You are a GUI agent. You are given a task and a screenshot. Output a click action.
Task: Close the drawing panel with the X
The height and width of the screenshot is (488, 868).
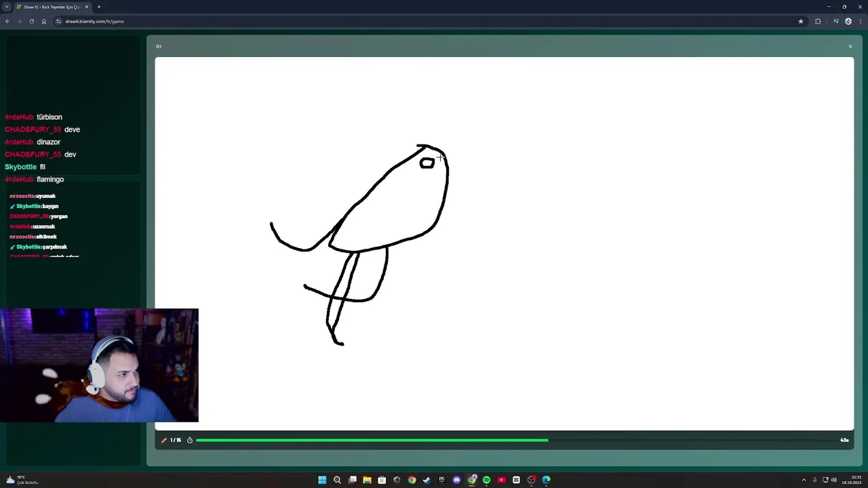point(850,46)
